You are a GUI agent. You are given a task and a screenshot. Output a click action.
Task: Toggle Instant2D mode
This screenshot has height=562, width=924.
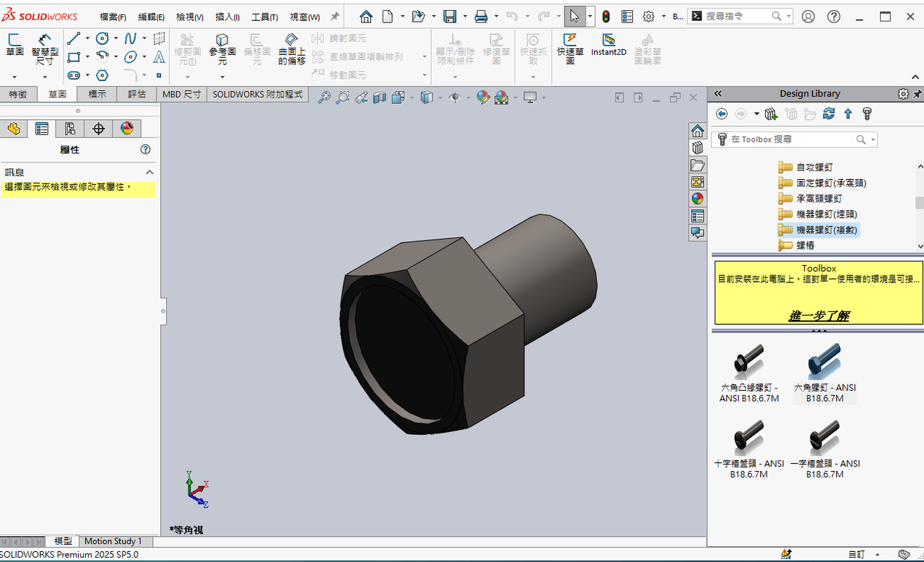coord(609,46)
